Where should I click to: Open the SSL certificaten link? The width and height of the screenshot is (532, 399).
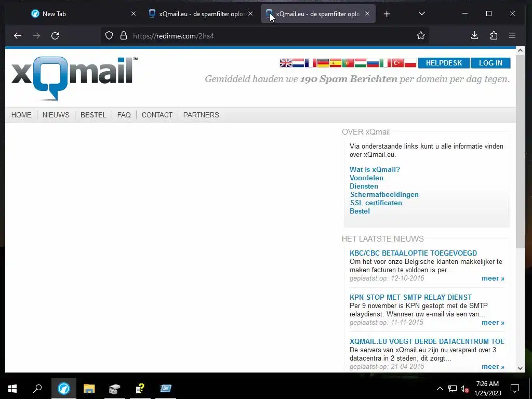pyautogui.click(x=376, y=203)
